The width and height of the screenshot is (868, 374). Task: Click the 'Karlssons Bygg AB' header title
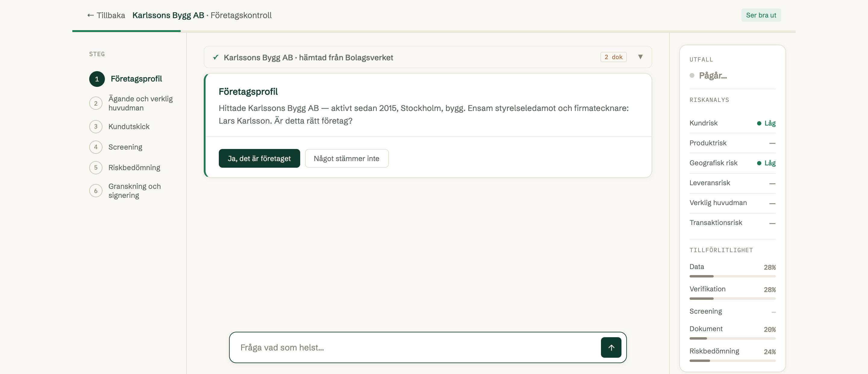pos(168,15)
